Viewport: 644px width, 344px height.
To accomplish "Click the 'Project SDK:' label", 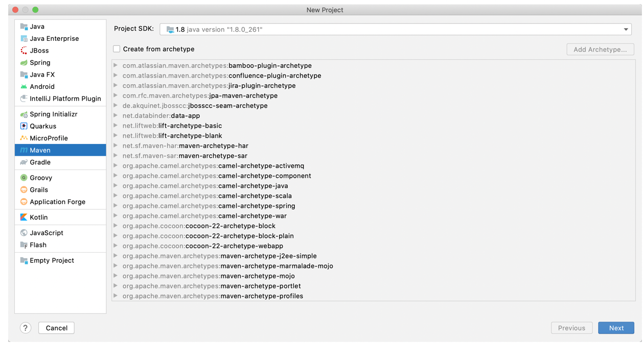I will pyautogui.click(x=134, y=29).
